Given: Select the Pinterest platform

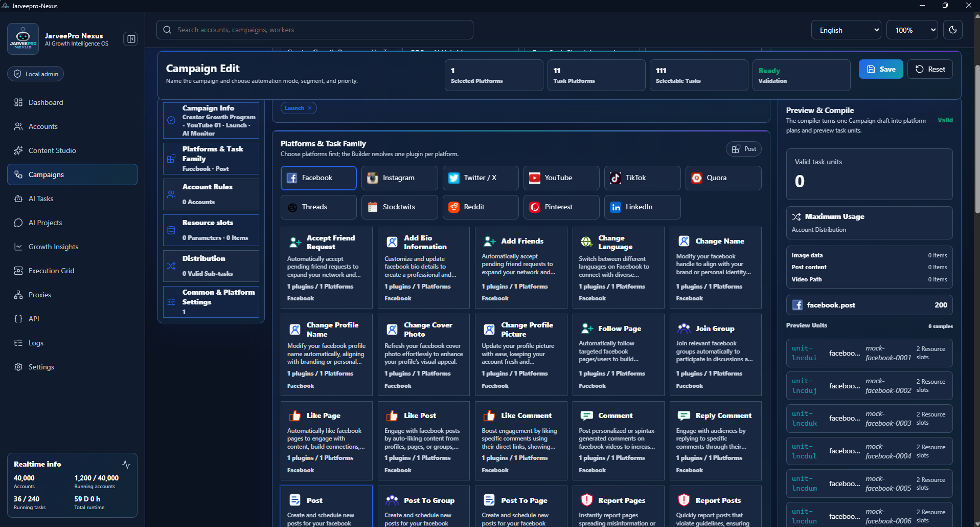Looking at the screenshot, I should (561, 207).
